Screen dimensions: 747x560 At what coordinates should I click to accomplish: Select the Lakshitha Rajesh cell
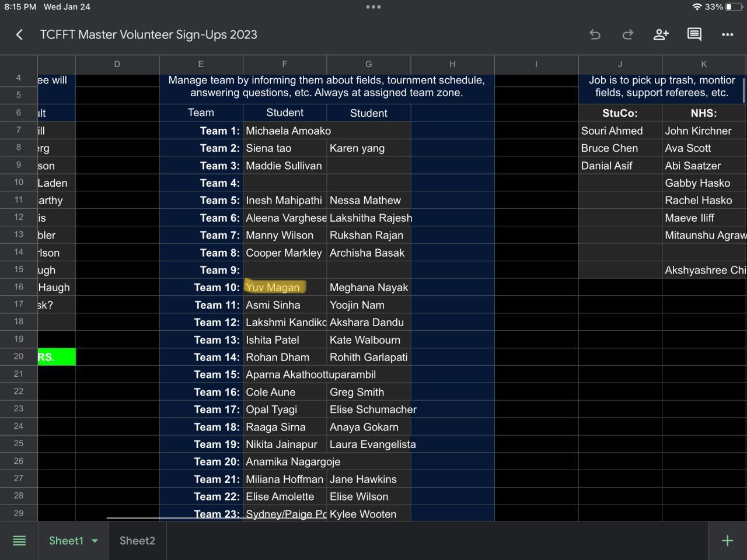click(369, 218)
